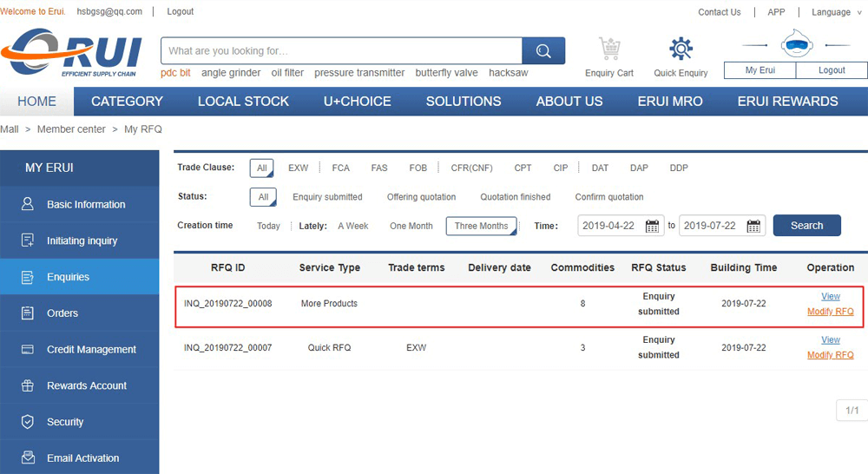
Task: Go to Member center breadcrumb
Action: coord(71,129)
